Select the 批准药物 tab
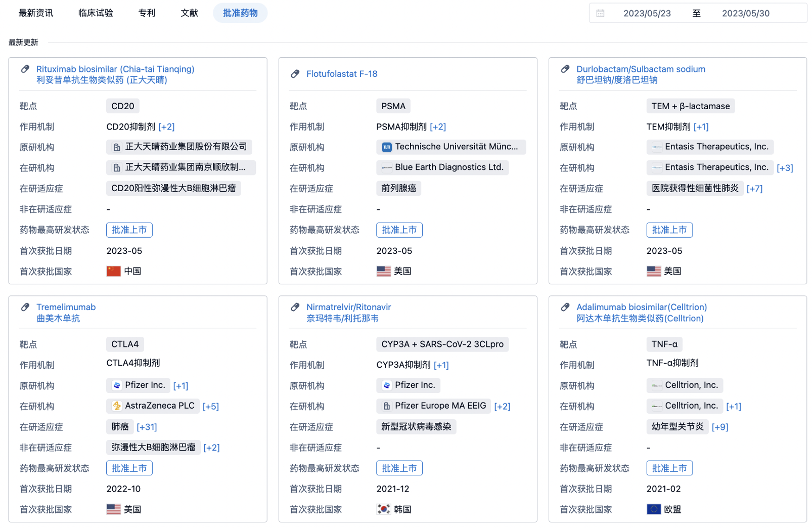The width and height of the screenshot is (812, 528). point(240,13)
